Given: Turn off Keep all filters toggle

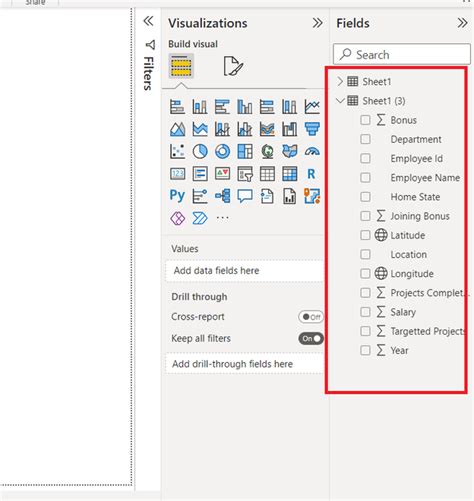Looking at the screenshot, I should pos(311,339).
